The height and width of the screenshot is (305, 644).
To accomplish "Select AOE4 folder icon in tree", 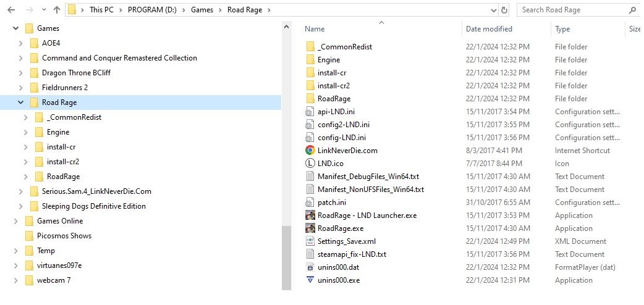I will (x=34, y=43).
